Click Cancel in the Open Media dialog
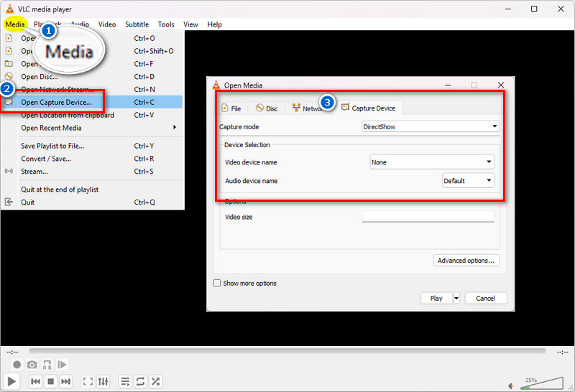Viewport: 575px width, 392px height. click(x=486, y=298)
